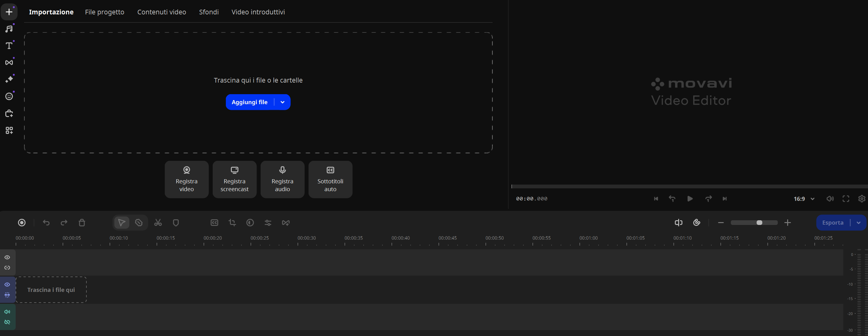Open the transition wizard icon
The height and width of the screenshot is (336, 868).
point(286,222)
